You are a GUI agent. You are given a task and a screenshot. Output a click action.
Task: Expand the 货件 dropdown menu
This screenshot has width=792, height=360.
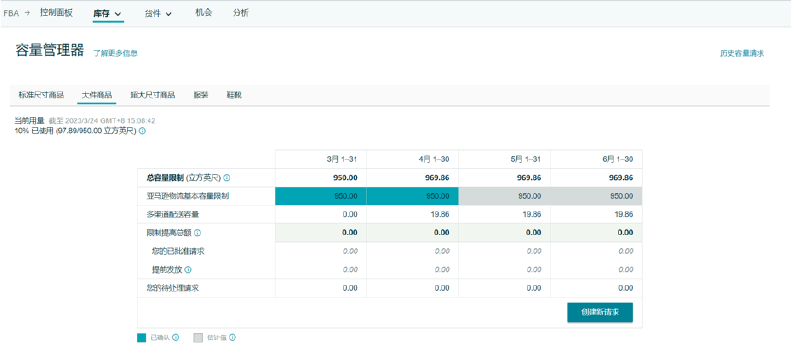158,14
